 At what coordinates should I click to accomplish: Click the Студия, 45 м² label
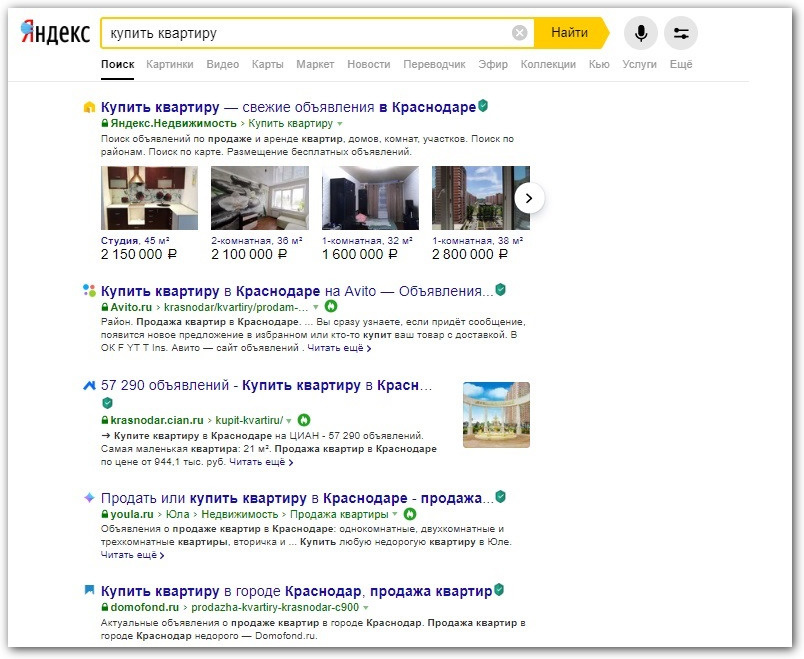(135, 241)
